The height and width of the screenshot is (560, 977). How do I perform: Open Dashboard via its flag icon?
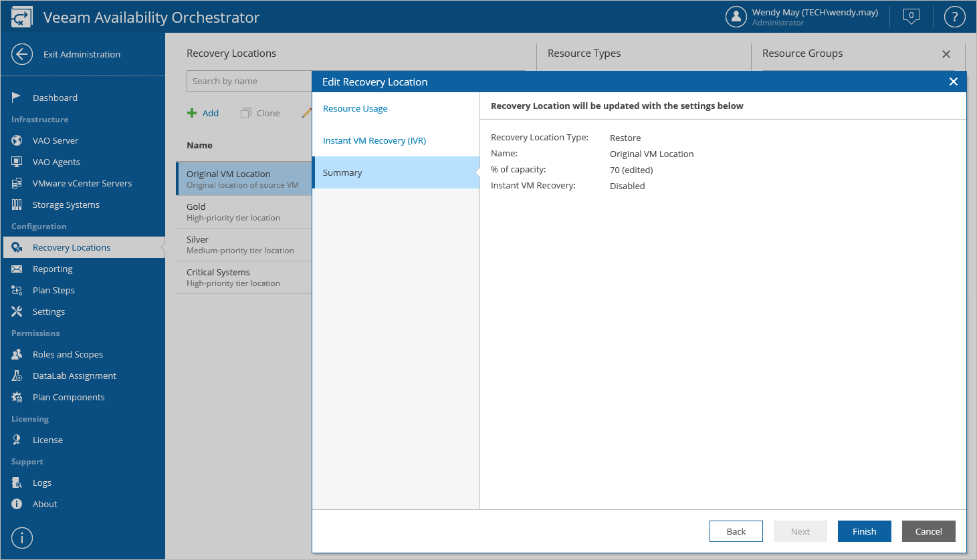[x=17, y=98]
